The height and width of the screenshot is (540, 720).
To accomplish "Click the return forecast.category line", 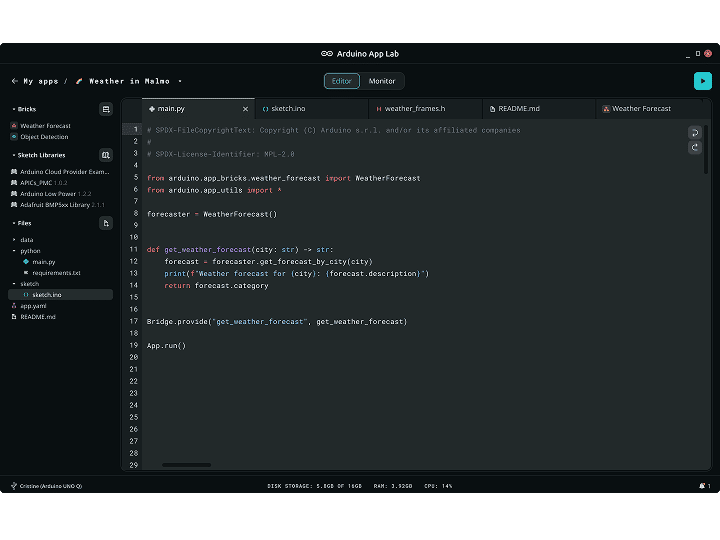I will pos(216,286).
